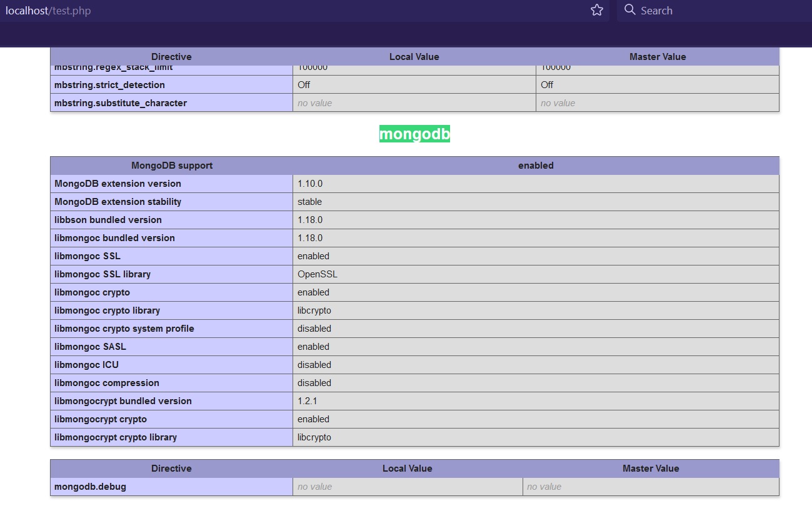This screenshot has width=812, height=506.
Task: Bookmark this page with the star icon
Action: click(597, 10)
